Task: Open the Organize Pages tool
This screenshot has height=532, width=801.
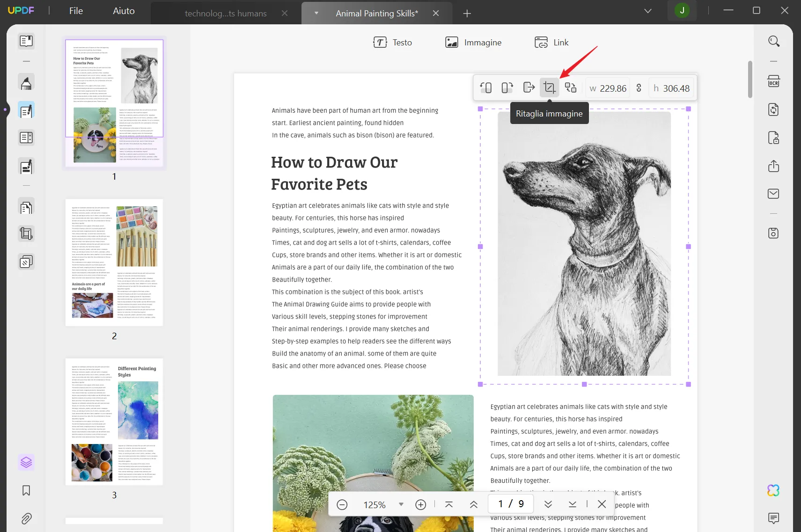Action: (26, 206)
